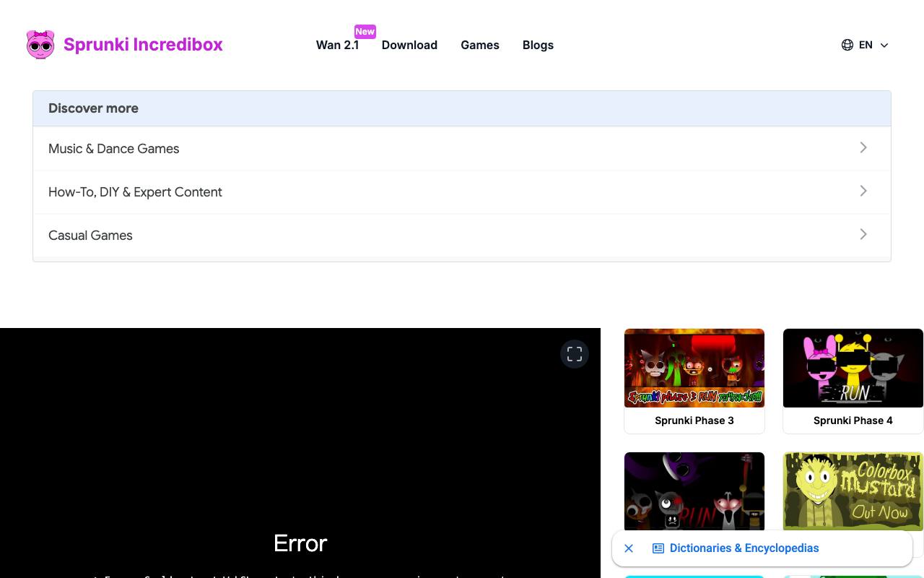Select the dark purple RUN game thumbnail
Viewport: 924px width, 578px height.
694,491
